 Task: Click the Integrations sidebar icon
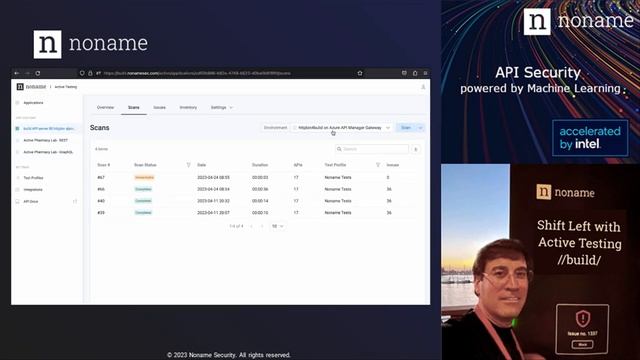coord(17,190)
